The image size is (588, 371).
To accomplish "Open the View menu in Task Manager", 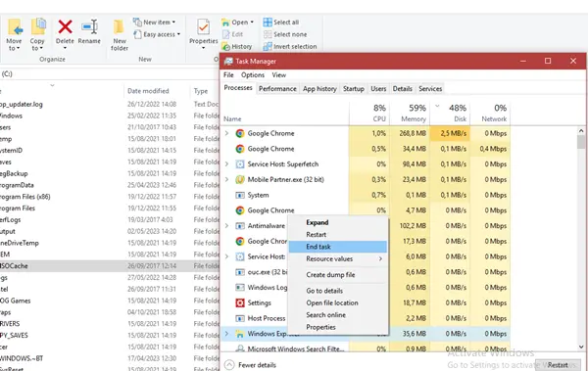I will point(278,75).
